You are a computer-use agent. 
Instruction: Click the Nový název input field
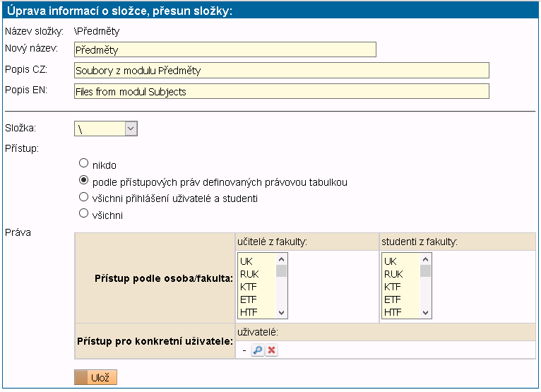[225, 49]
